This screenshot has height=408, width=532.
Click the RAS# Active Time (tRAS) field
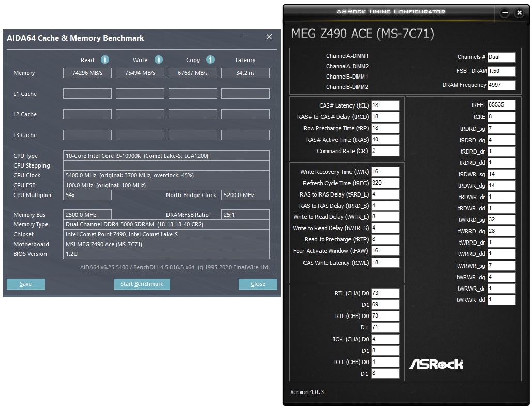pos(386,140)
